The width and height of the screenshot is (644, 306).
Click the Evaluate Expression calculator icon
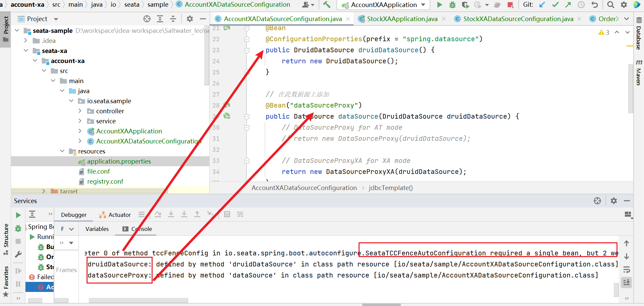point(227,214)
